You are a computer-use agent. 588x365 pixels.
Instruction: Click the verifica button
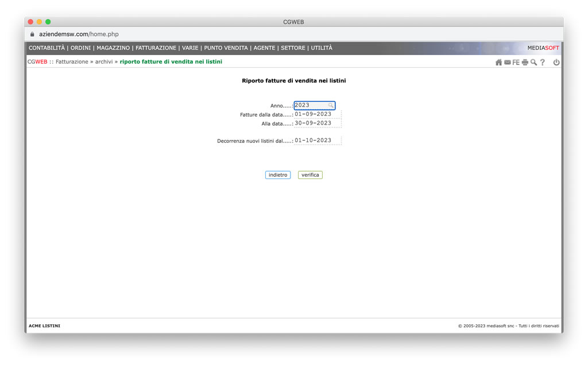pos(310,175)
